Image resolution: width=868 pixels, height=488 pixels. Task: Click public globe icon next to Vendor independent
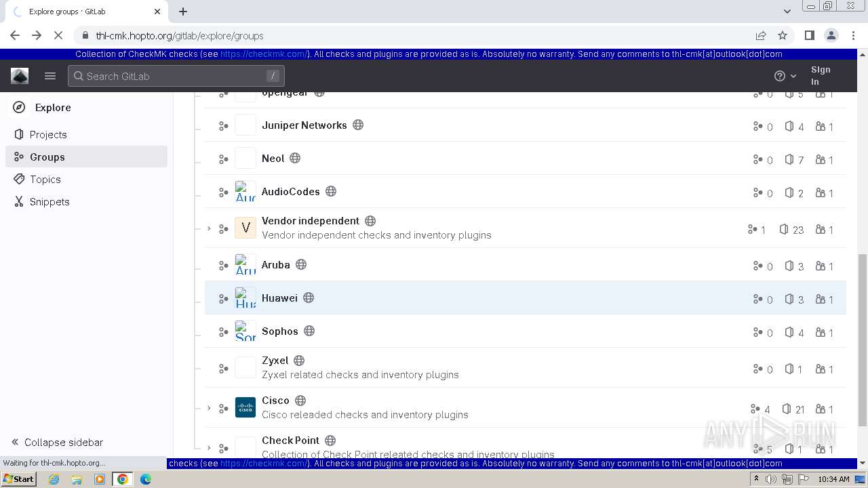[370, 220]
